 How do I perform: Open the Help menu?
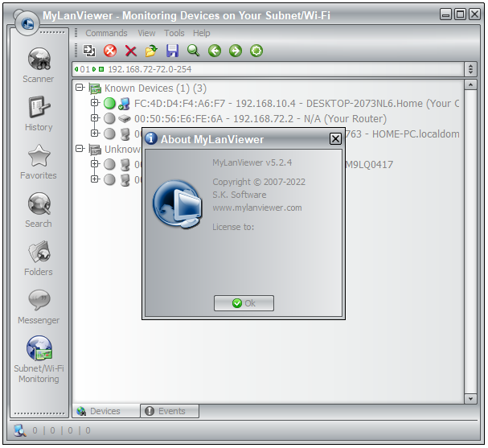click(x=201, y=33)
